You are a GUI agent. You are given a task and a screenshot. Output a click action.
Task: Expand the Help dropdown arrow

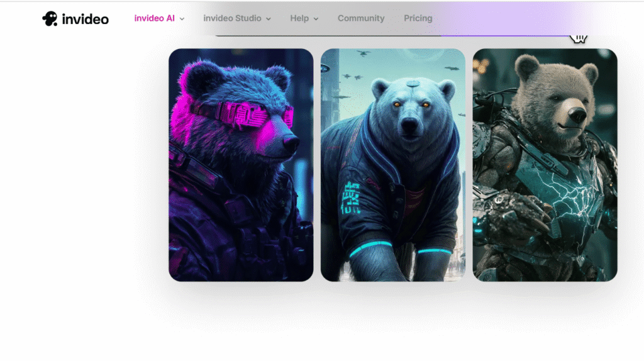tap(316, 19)
